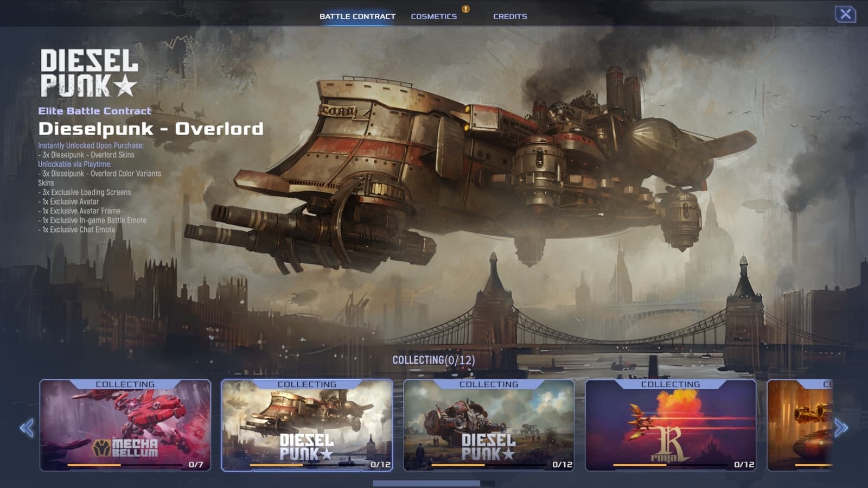
Task: Select the Dieselpunk airship contract card
Action: tap(307, 425)
